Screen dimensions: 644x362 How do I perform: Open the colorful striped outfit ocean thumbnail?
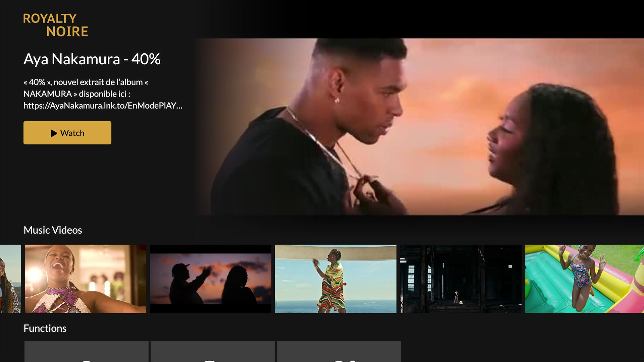pyautogui.click(x=336, y=279)
